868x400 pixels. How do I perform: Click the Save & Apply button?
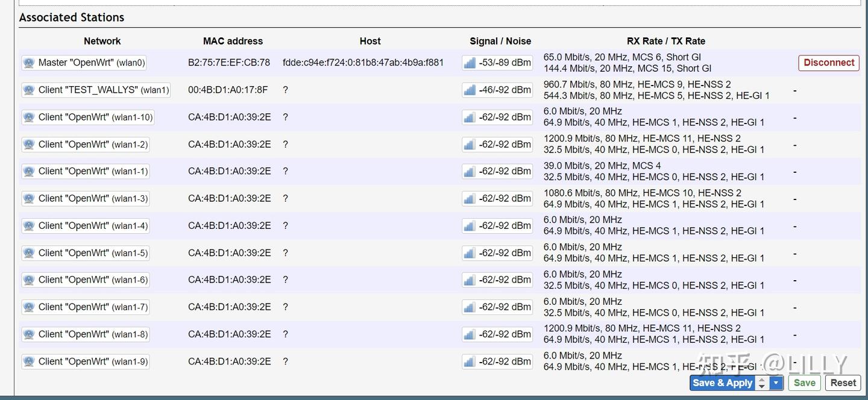(722, 383)
